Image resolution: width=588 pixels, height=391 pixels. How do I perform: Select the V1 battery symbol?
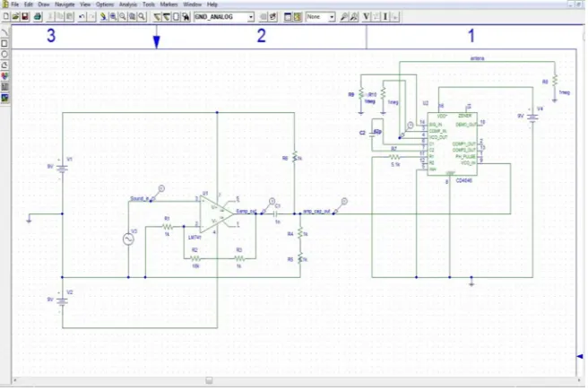point(62,169)
